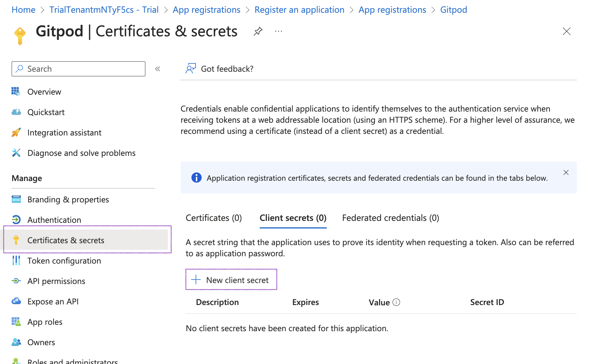
Task: Click the Value column info icon
Action: [396, 302]
